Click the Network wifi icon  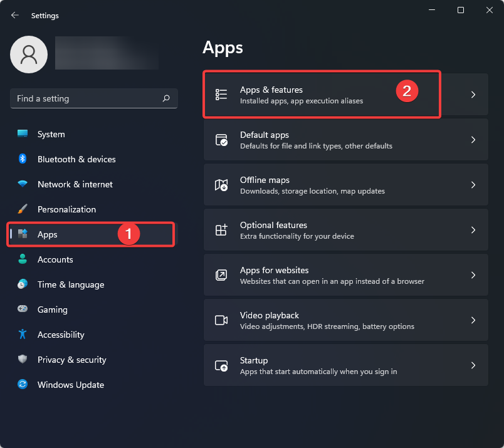pyautogui.click(x=23, y=184)
